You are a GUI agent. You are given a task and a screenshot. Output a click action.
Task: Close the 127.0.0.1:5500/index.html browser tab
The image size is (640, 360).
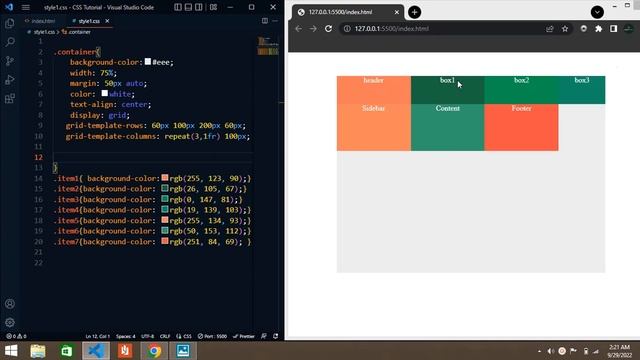(x=396, y=12)
